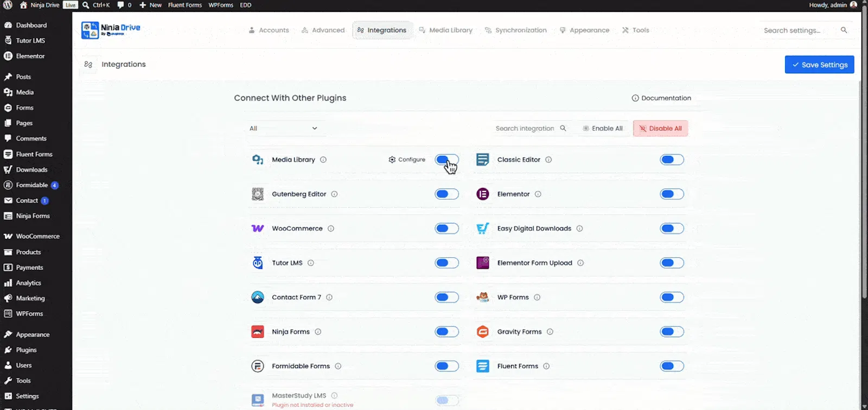Viewport: 868px width, 410px height.
Task: Open the Documentation link
Action: pos(661,98)
